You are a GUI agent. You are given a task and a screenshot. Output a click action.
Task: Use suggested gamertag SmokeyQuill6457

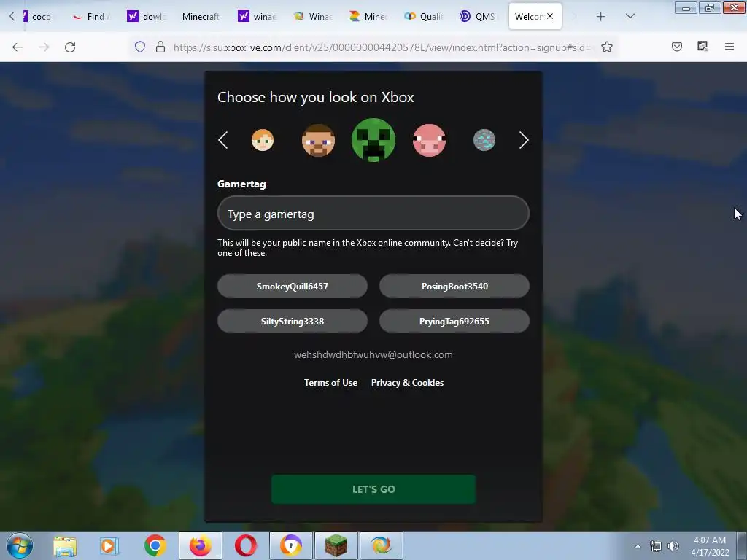(x=293, y=286)
